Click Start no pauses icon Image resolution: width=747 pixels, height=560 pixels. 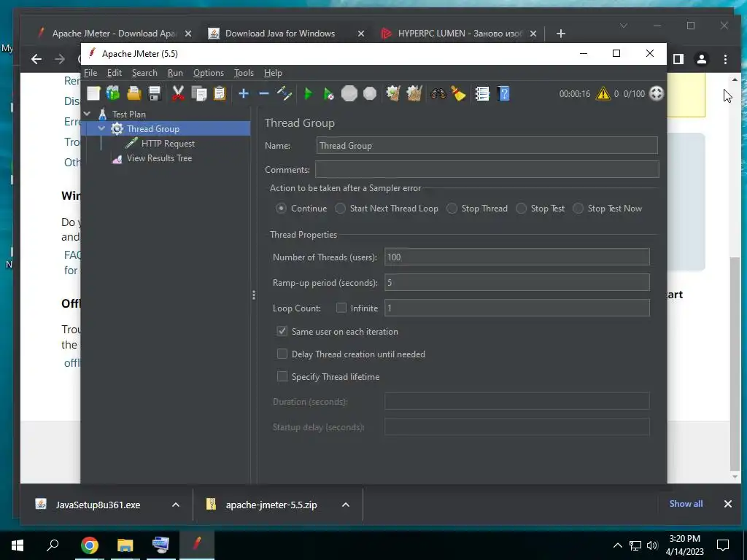point(329,93)
